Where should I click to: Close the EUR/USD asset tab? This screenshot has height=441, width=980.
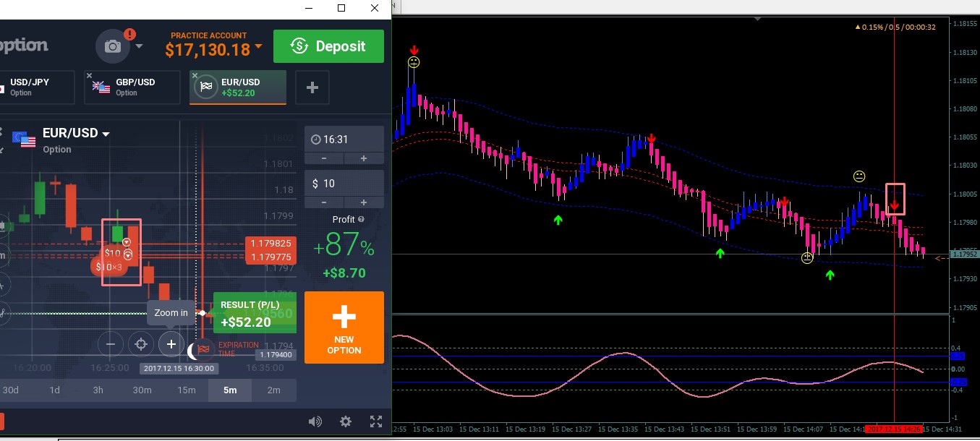195,75
